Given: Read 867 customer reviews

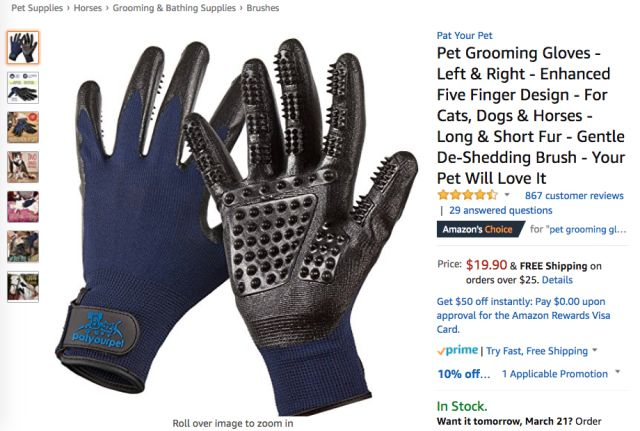Looking at the screenshot, I should point(574,196).
